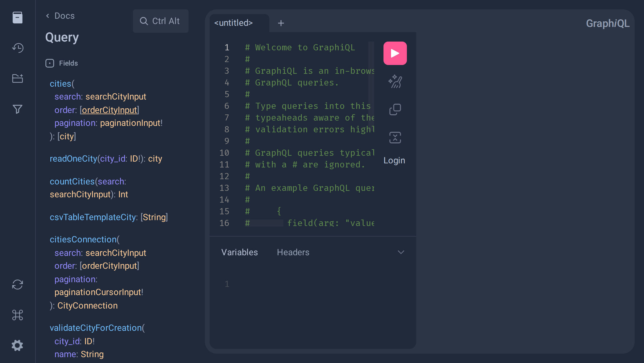Open searchCityInput type under cities
The image size is (644, 363).
116,97
